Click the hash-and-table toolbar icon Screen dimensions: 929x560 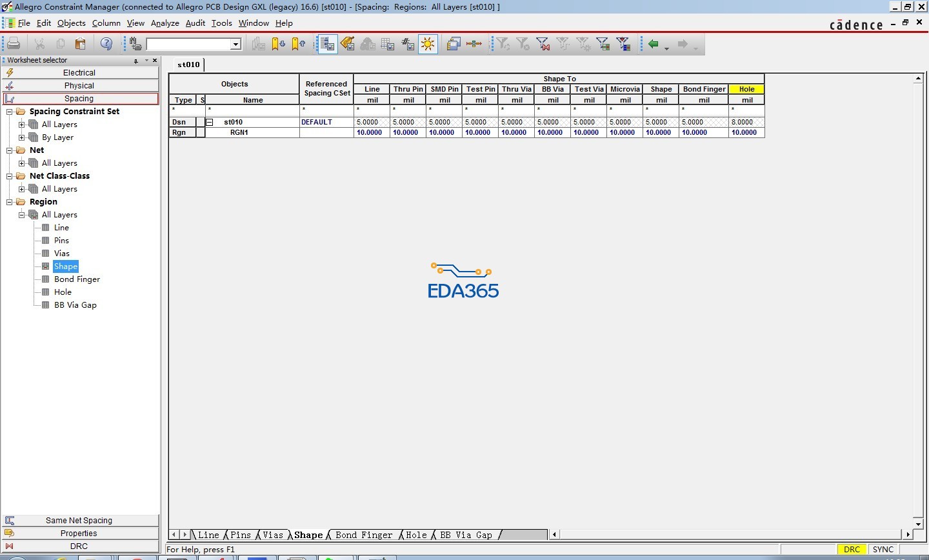(408, 44)
